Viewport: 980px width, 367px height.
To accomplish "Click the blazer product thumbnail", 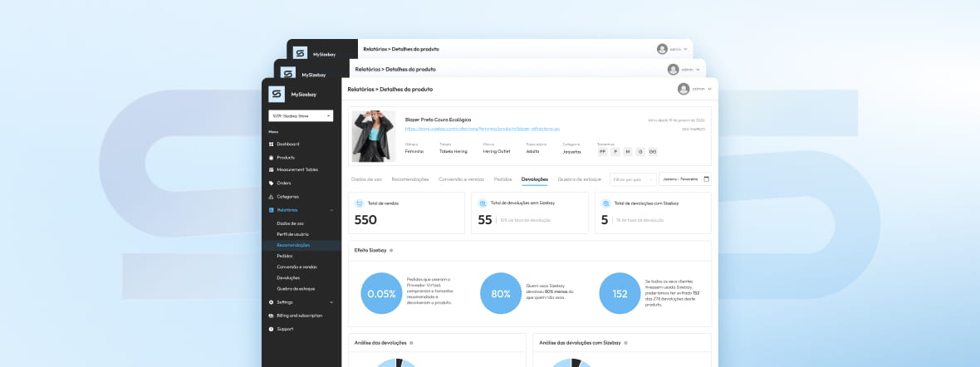I will pyautogui.click(x=374, y=136).
